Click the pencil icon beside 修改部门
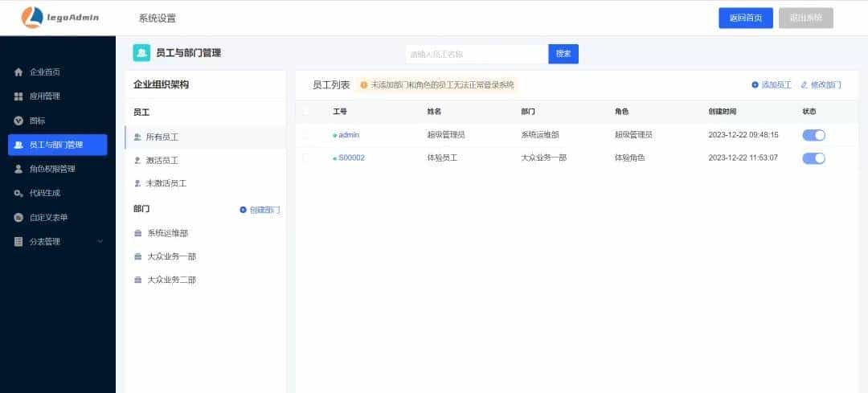868x393 pixels. (x=805, y=85)
